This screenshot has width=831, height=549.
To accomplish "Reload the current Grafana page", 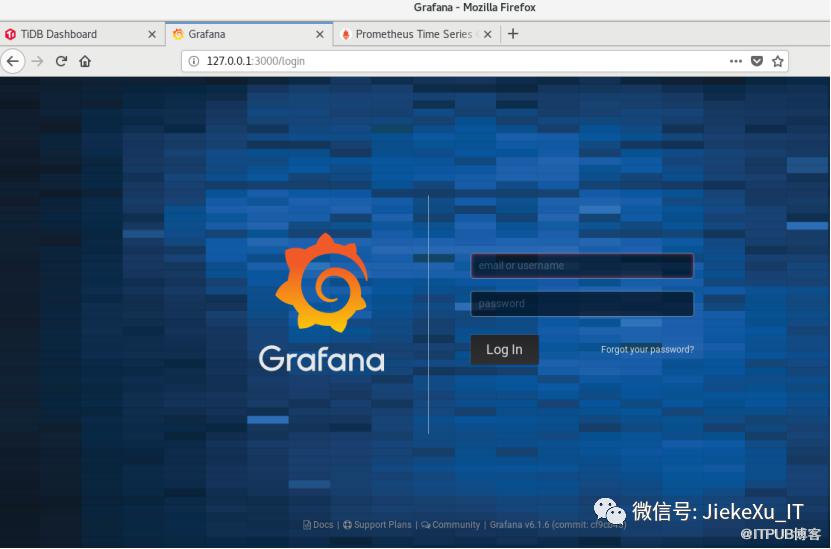I will tap(61, 61).
